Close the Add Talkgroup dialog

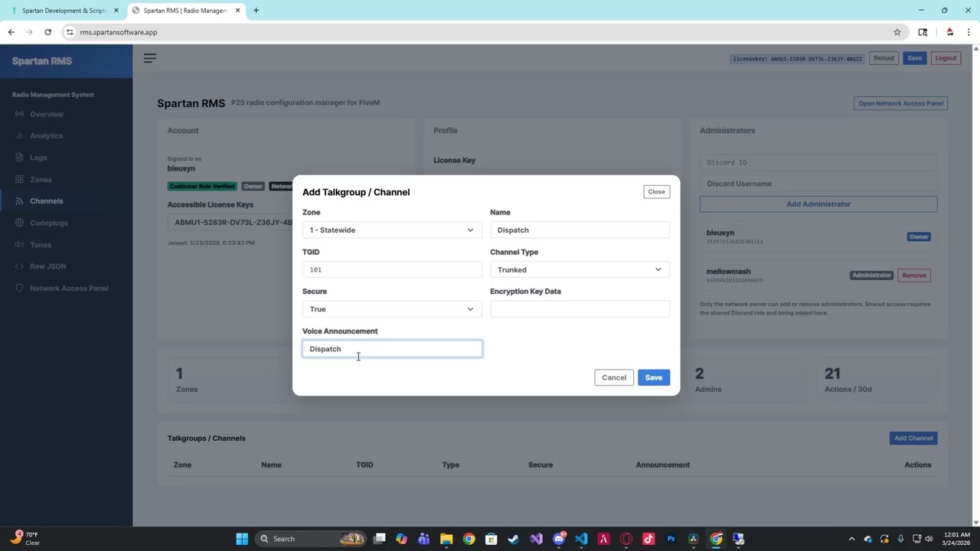coord(657,191)
